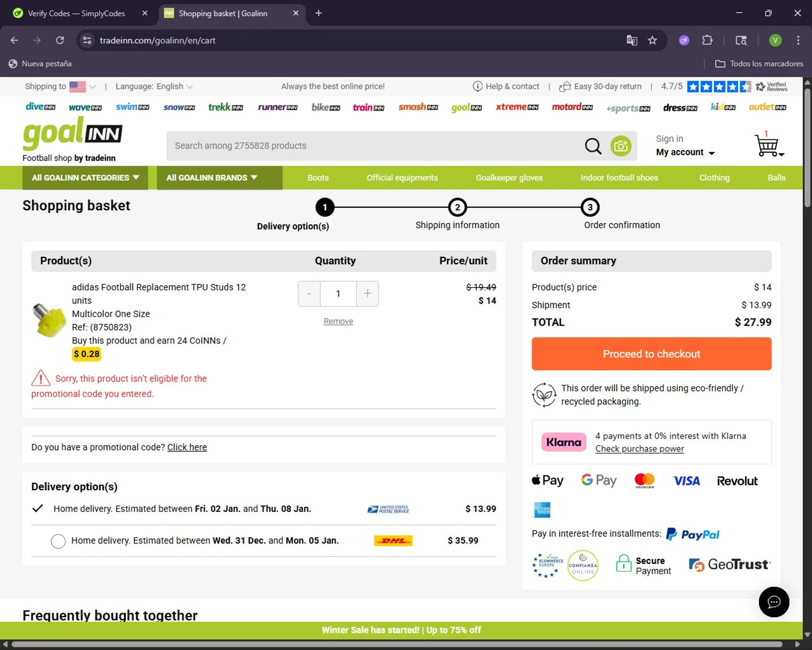Click the quantity value field

coord(338,294)
